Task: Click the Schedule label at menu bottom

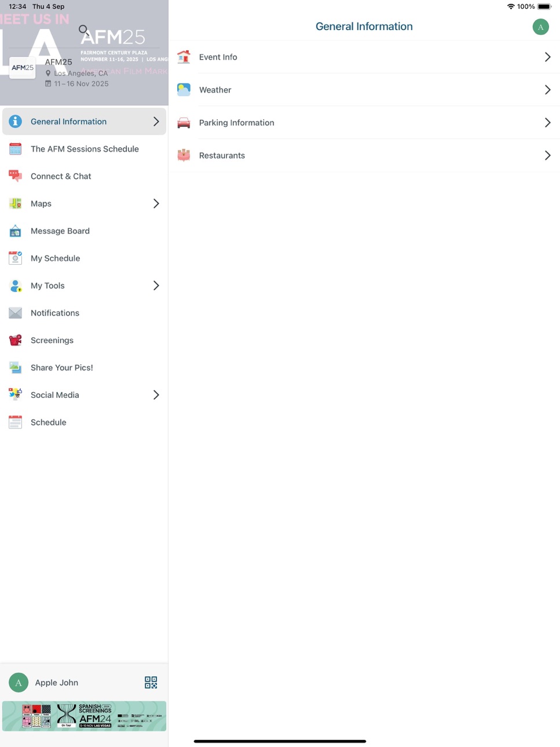Action: [49, 422]
